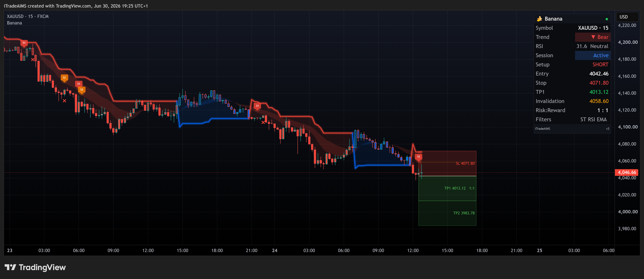Click the red X marker after 21:00
Image resolution: width=644 pixels, height=279 pixels.
click(x=263, y=122)
